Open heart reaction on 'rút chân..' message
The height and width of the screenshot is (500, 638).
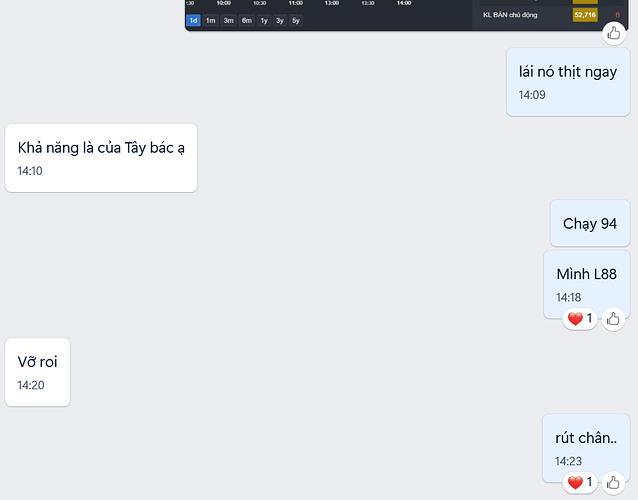[x=580, y=483]
